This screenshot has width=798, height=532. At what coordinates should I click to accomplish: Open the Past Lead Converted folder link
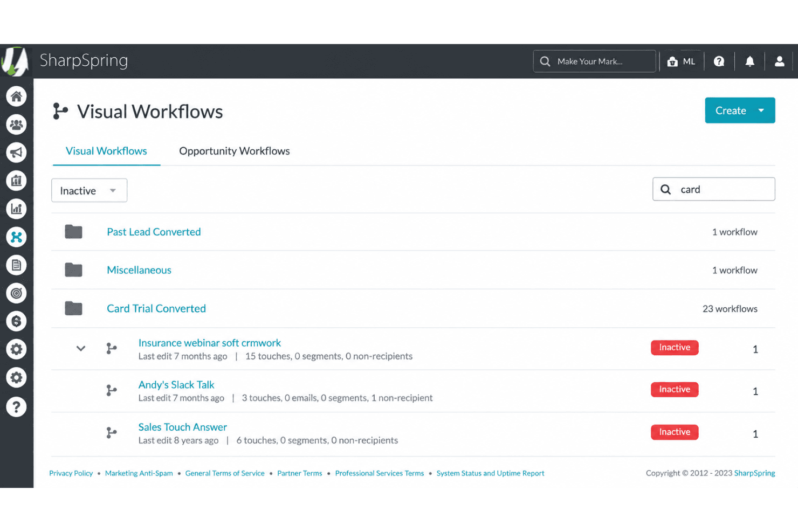coord(154,232)
